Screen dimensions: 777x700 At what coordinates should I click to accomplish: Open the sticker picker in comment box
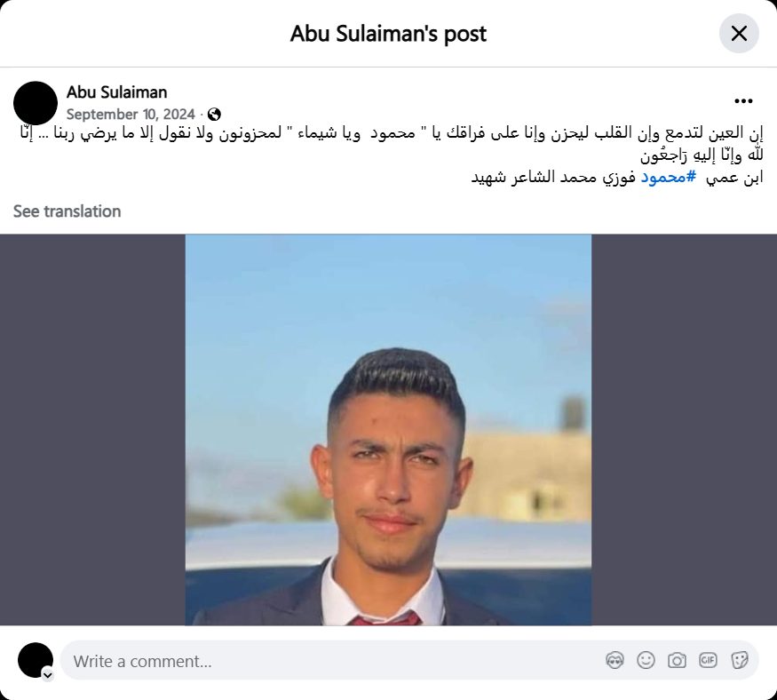[739, 660]
